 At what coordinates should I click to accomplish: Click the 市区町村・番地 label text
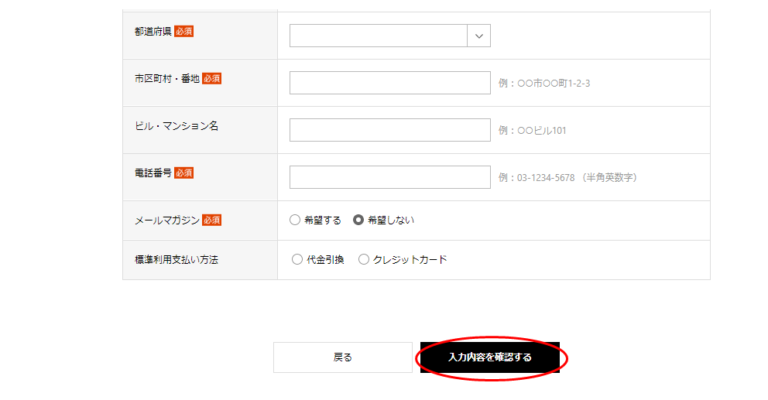coord(166,79)
